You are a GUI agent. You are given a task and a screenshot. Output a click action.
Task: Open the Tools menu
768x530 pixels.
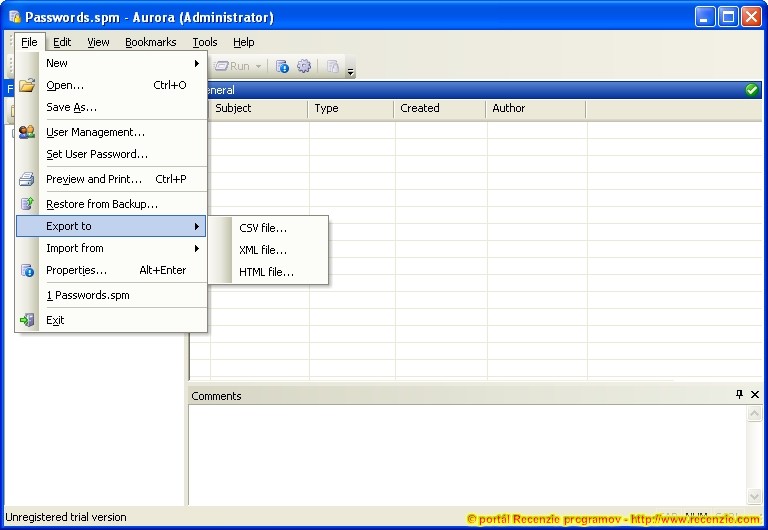coord(205,42)
